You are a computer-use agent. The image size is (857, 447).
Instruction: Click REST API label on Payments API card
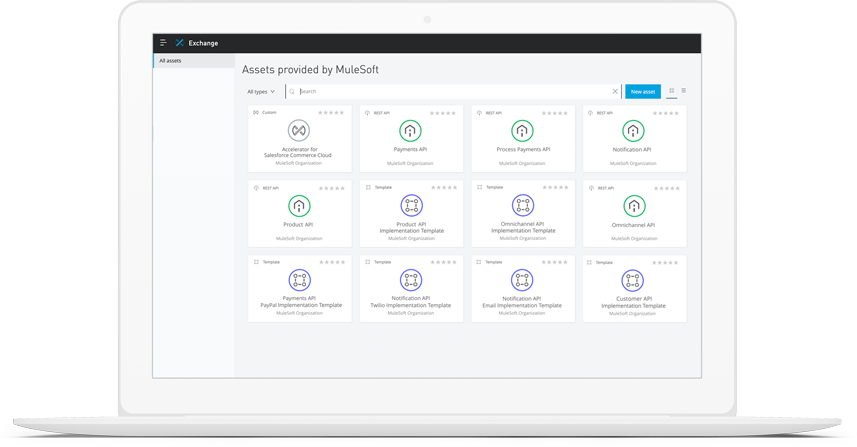[381, 113]
